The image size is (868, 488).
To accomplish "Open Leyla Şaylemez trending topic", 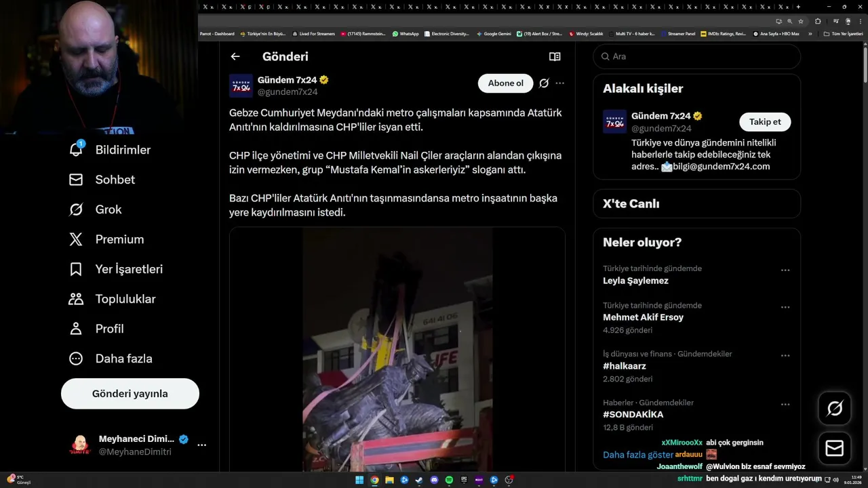I will point(635,281).
